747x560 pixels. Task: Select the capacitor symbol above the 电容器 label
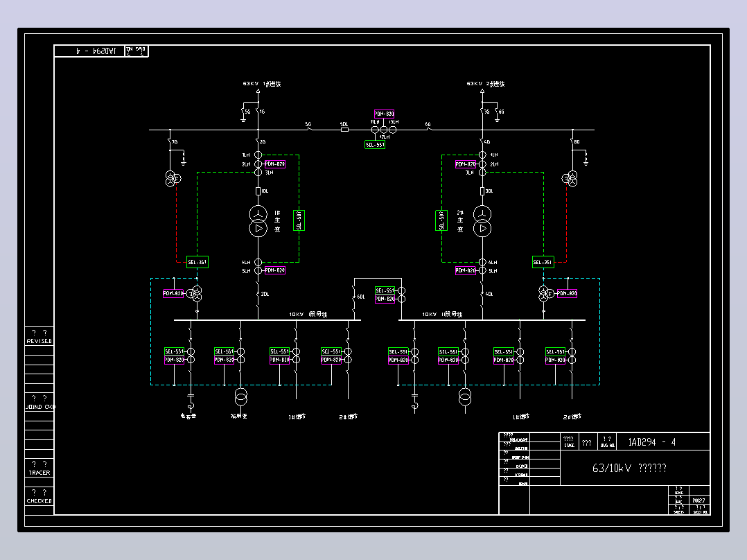point(191,396)
